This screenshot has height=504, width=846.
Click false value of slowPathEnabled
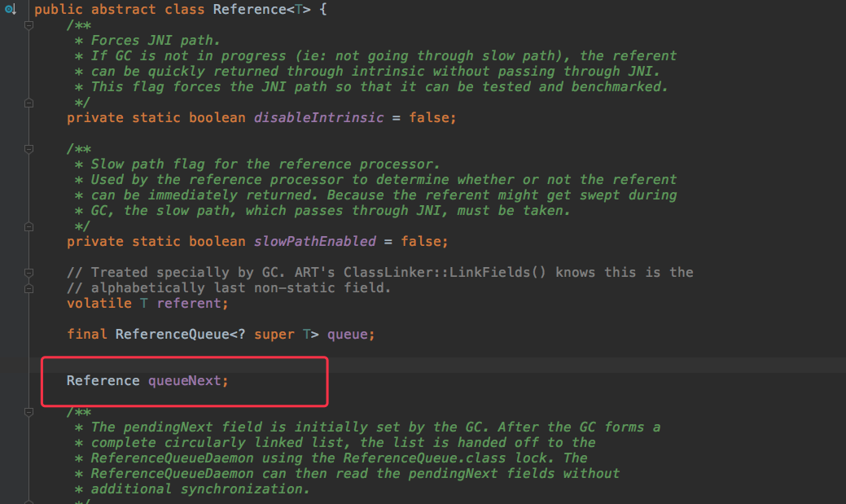coord(420,241)
